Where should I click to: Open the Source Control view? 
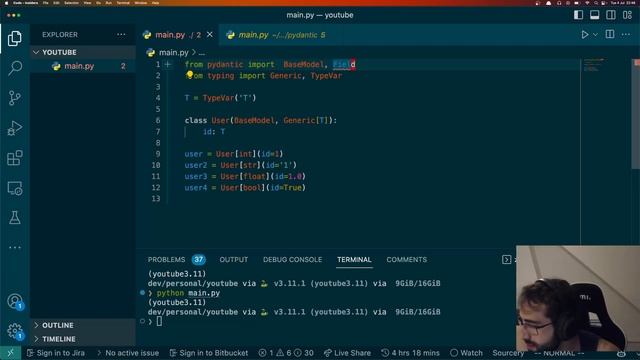point(15,98)
